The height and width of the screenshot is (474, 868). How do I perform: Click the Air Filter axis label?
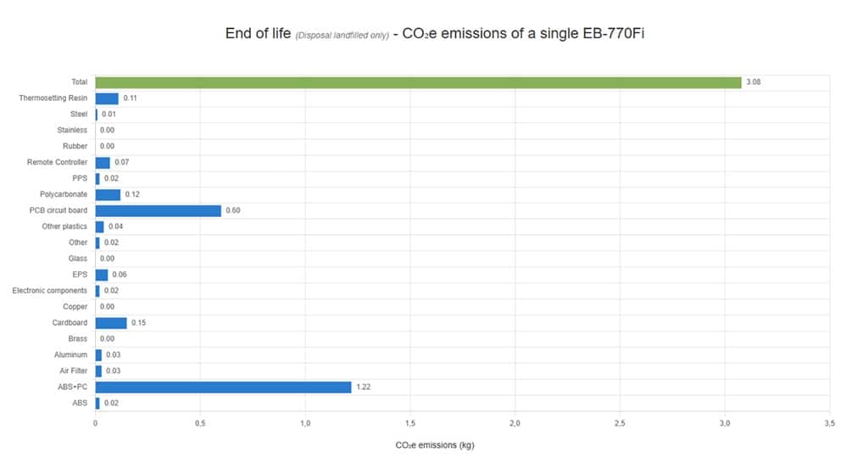[71, 371]
